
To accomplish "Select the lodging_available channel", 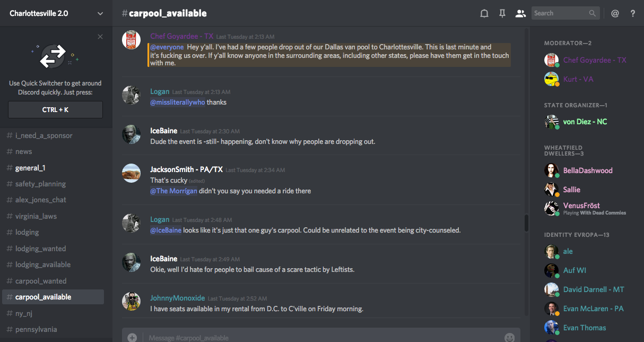I will coord(43,264).
